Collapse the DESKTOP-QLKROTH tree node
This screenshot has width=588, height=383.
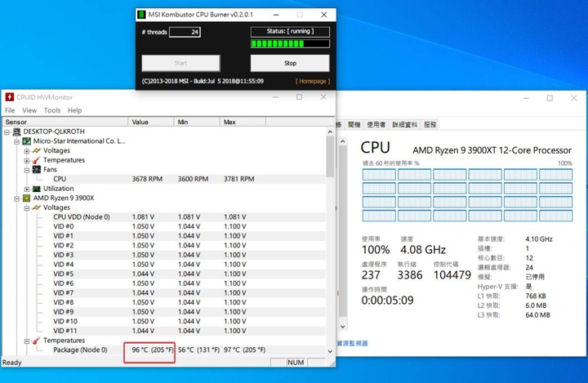[7, 132]
